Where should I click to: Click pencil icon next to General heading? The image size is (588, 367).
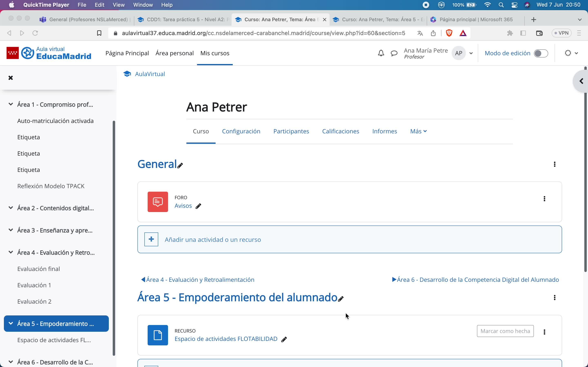180,166
